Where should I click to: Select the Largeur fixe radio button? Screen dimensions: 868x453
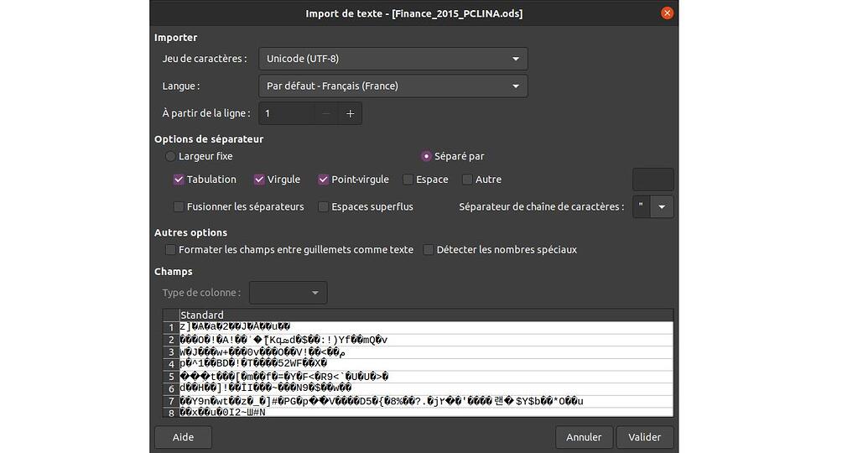(x=171, y=156)
